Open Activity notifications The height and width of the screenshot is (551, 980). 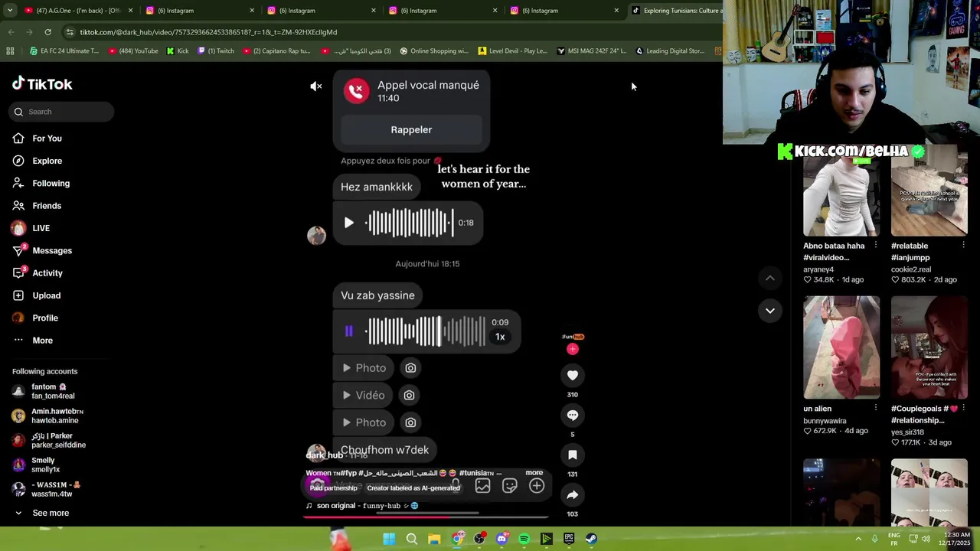click(x=47, y=273)
